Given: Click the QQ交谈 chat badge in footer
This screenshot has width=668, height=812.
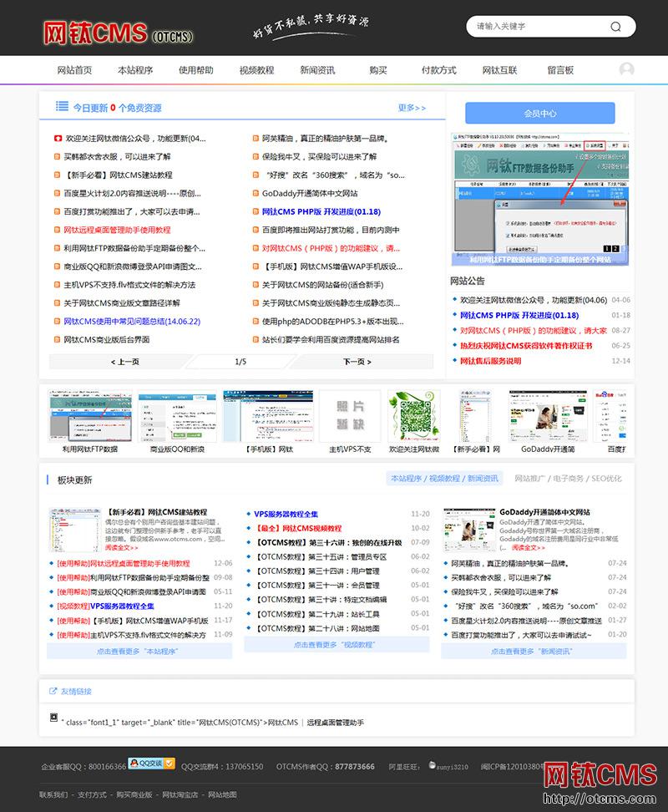Looking at the screenshot, I should pos(151,763).
